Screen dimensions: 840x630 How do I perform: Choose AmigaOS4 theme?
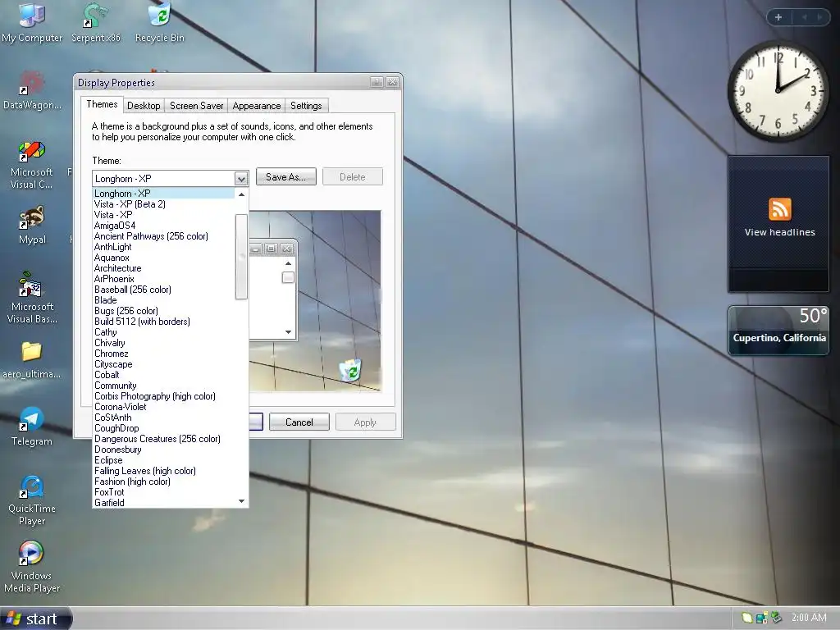[x=163, y=226]
